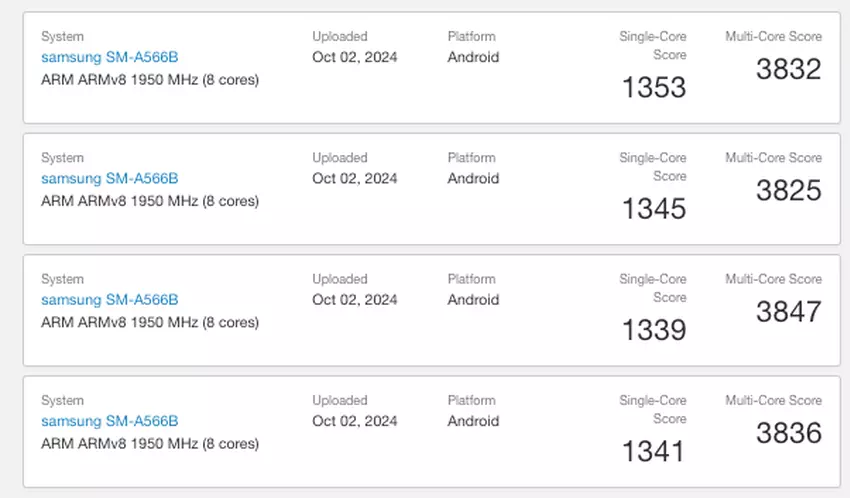Click Multi-Core Score label above 3832
Screen dimensions: 850x498
tap(773, 37)
